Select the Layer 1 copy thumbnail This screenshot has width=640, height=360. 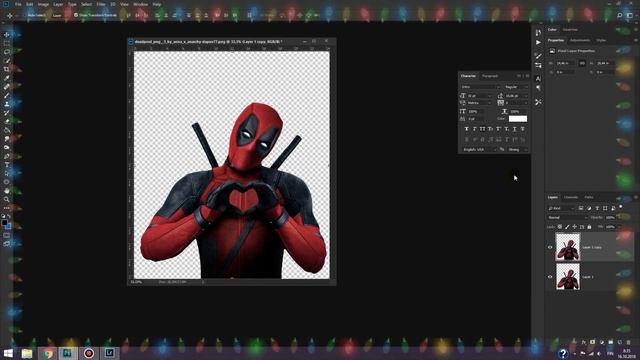[568, 247]
